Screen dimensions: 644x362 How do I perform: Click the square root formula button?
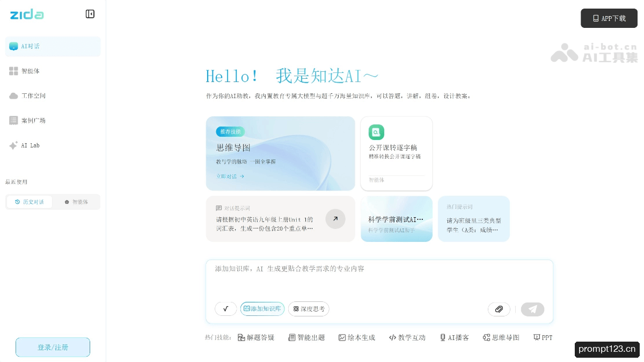(226, 309)
